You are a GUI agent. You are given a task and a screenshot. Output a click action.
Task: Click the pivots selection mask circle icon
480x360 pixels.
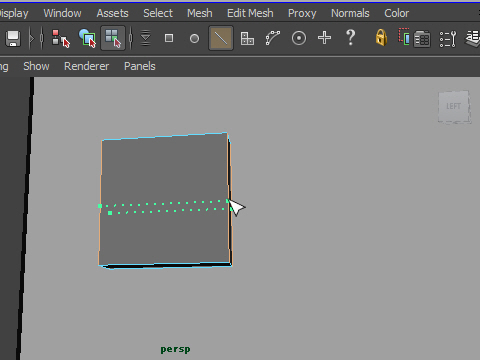[299, 38]
